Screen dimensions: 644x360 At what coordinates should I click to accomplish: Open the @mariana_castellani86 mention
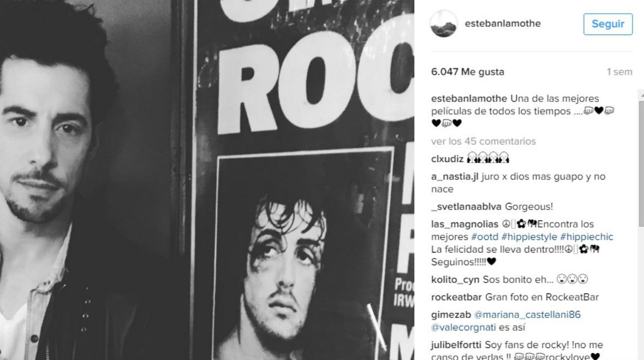coord(527,315)
